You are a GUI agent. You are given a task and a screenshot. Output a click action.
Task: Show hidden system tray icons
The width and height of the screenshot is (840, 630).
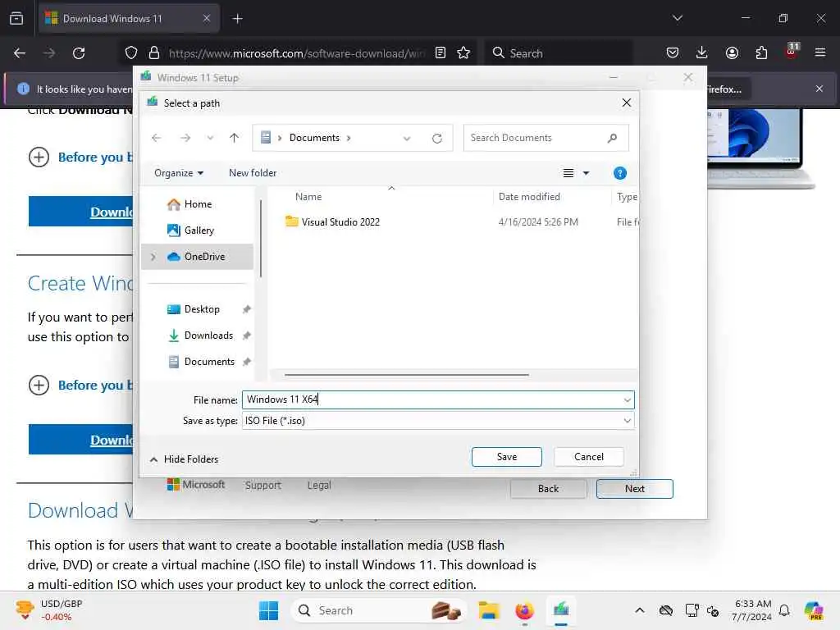640,610
